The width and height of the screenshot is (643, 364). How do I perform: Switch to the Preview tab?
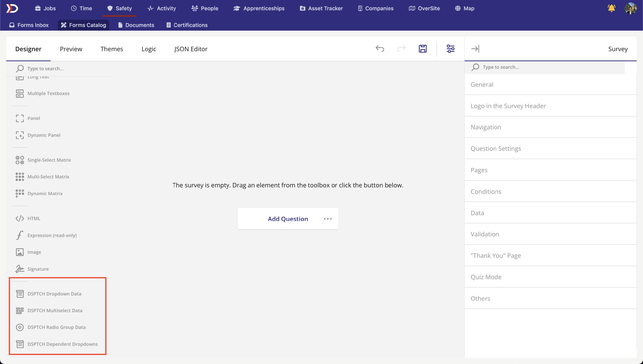click(71, 49)
